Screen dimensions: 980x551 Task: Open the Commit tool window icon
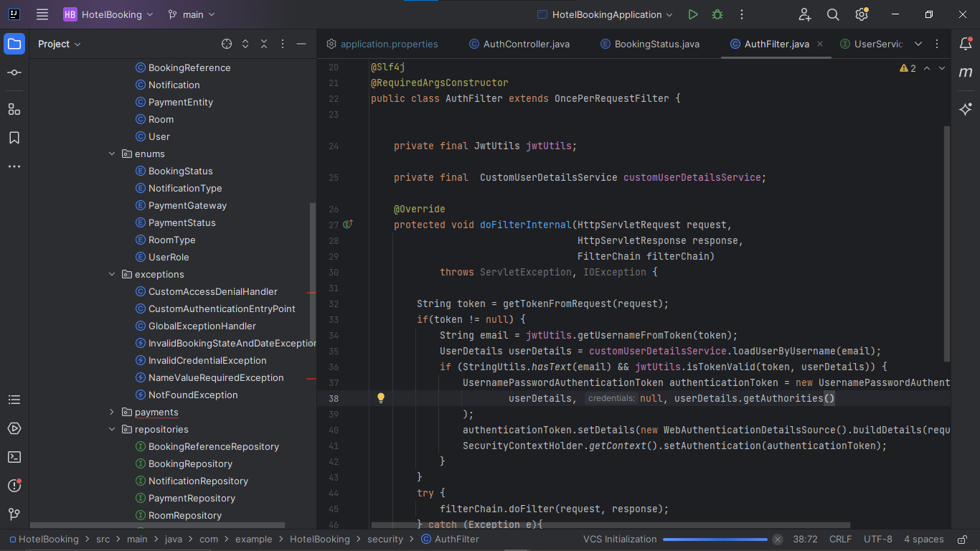14,73
